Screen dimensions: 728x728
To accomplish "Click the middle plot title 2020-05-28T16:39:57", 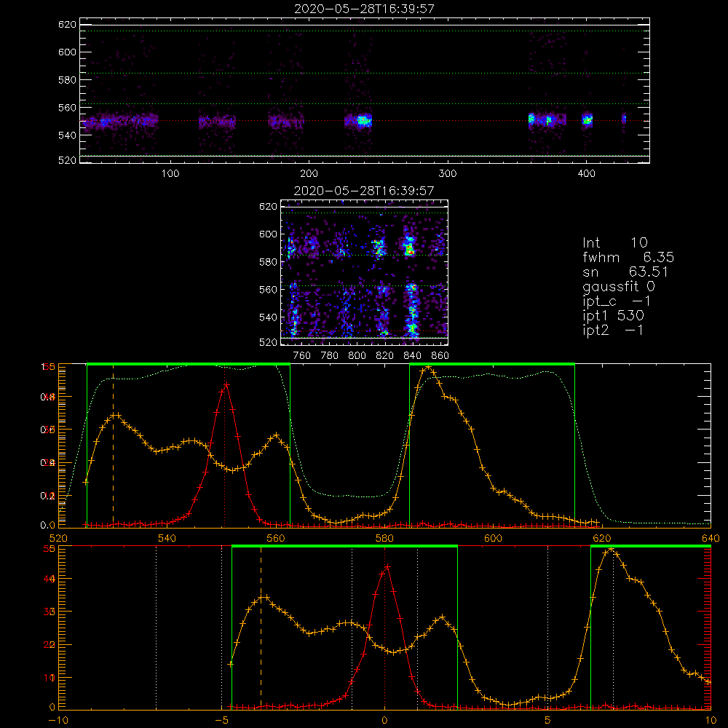I will pyautogui.click(x=365, y=191).
